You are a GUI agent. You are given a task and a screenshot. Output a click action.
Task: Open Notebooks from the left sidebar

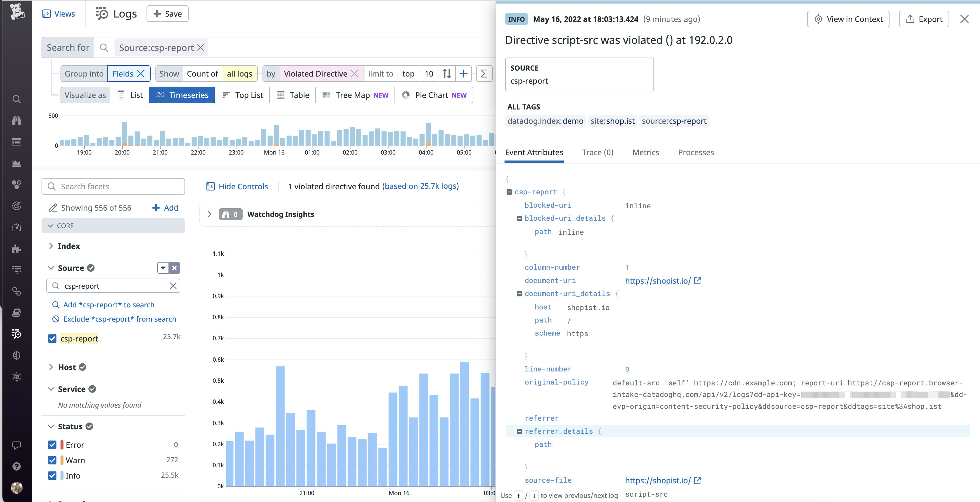click(17, 312)
